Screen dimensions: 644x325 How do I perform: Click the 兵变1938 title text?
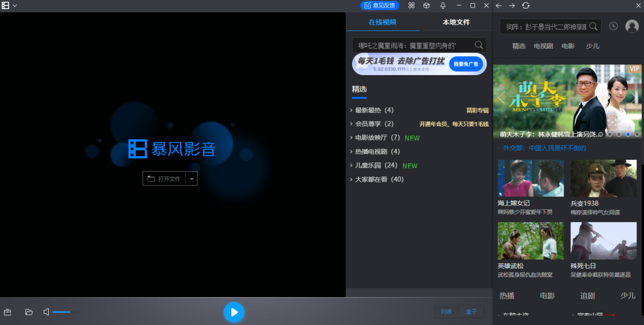point(584,203)
